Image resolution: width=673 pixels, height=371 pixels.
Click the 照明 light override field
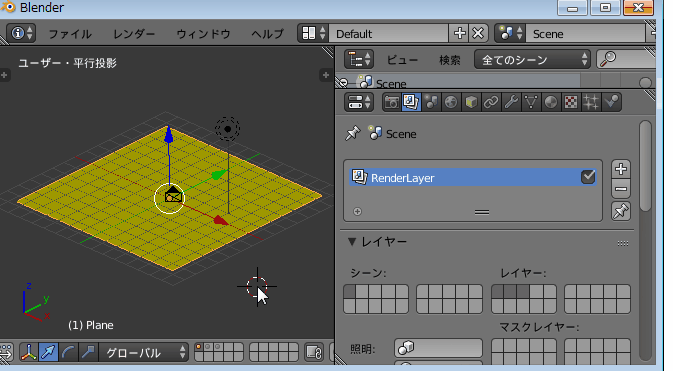(438, 348)
